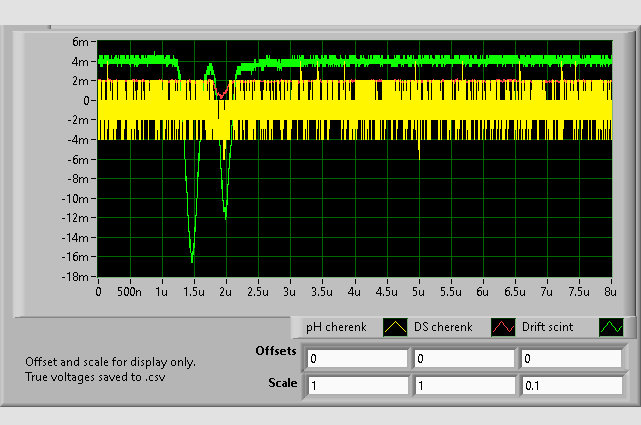Open the green Drift scint plot legend icon
This screenshot has width=641, height=425.
pos(610,327)
